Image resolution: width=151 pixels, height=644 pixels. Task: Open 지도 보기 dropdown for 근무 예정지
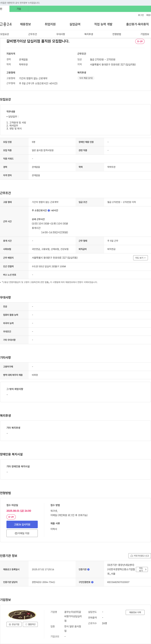[x=140, y=258]
